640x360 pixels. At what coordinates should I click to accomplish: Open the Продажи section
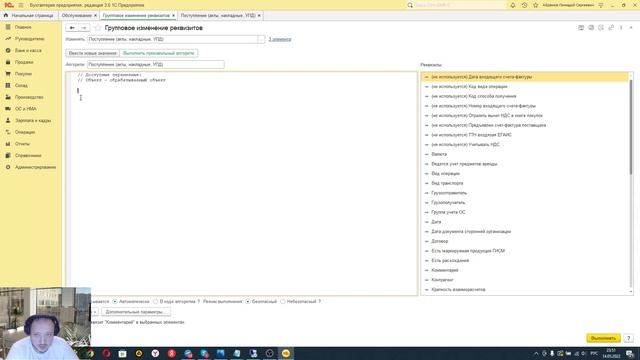coord(24,62)
